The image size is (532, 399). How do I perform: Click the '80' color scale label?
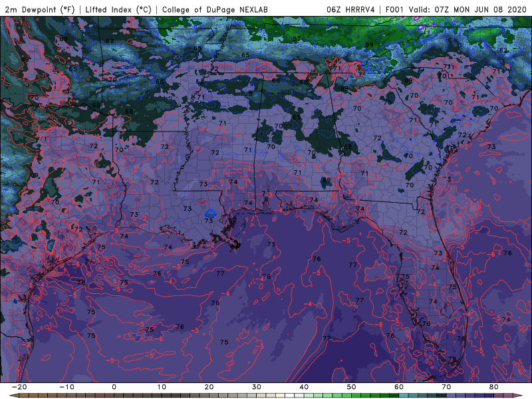coord(494,387)
